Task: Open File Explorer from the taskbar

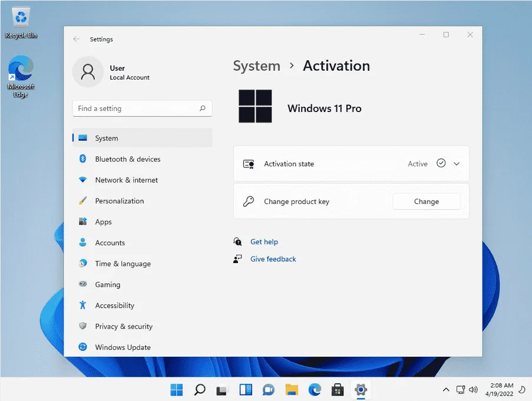Action: 292,389
